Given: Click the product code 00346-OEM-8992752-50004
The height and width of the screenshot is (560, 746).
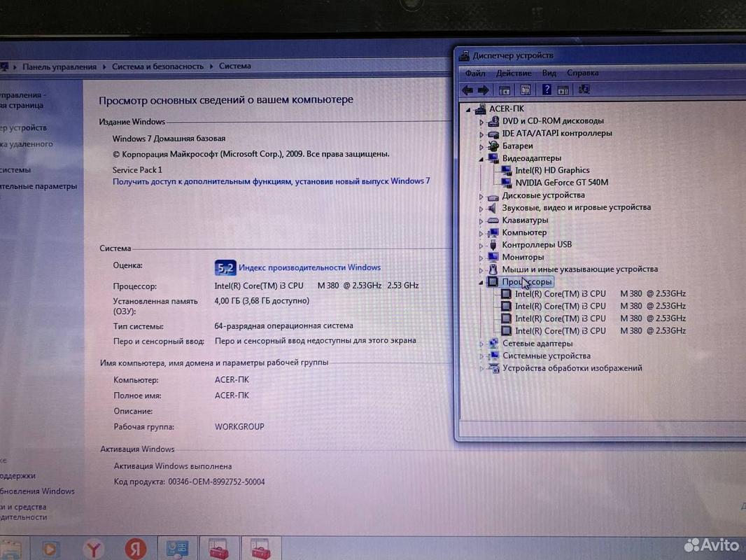Looking at the screenshot, I should [216, 482].
